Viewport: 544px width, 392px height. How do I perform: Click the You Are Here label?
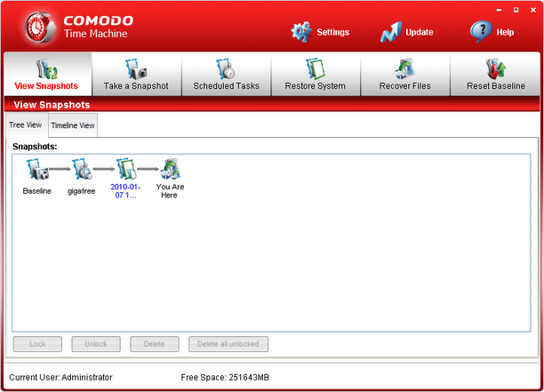pos(170,191)
